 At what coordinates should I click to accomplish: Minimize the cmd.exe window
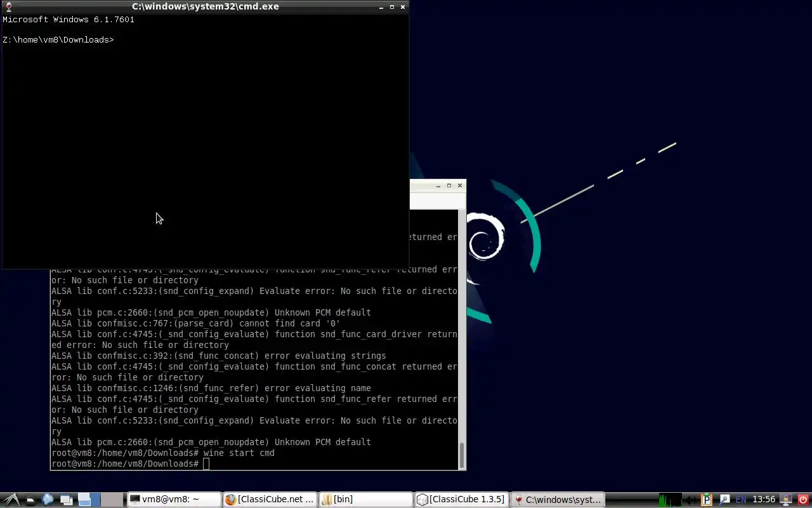tap(381, 7)
